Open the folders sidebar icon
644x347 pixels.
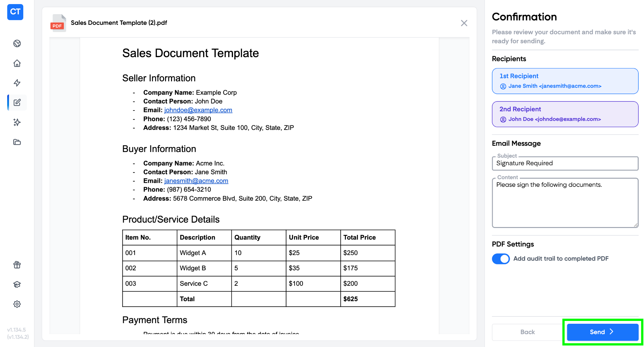(17, 142)
